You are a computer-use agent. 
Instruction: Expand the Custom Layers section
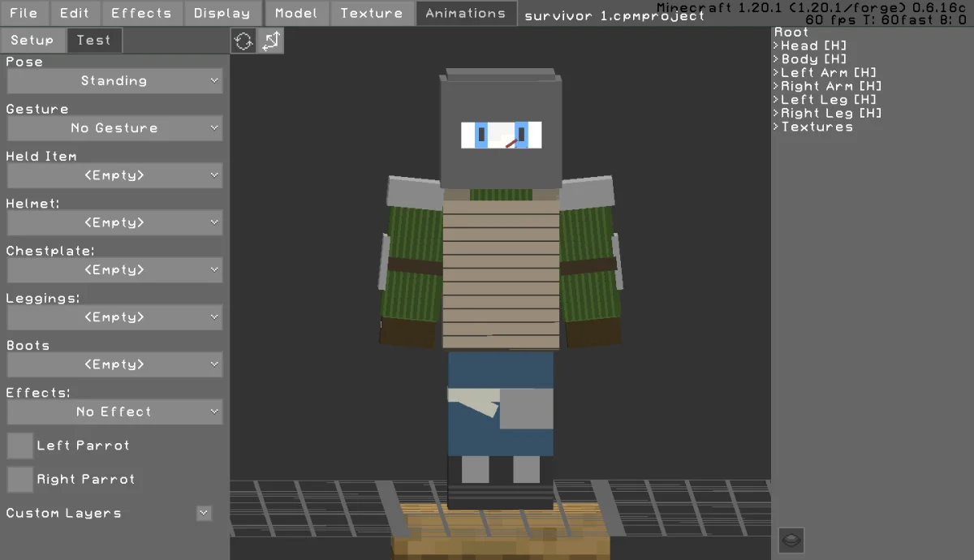204,513
